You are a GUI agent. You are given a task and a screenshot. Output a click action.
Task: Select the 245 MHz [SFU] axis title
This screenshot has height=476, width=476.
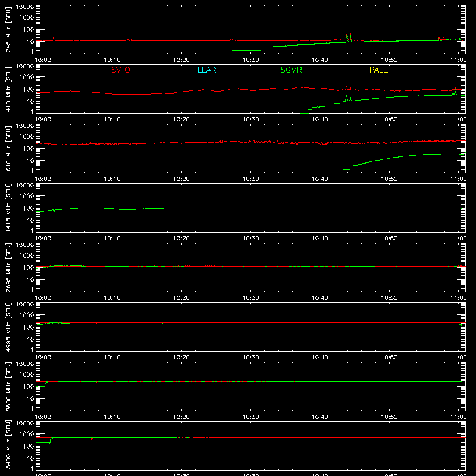(8, 29)
